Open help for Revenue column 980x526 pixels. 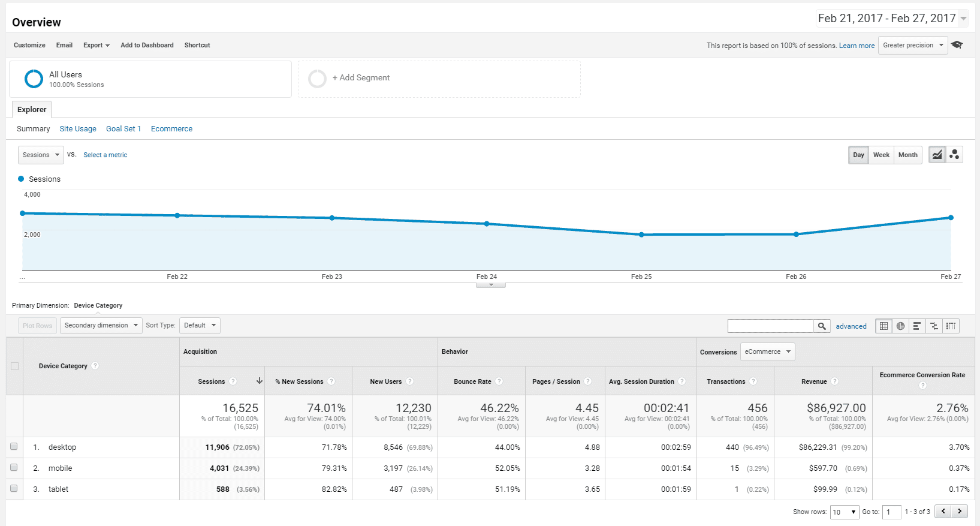coord(834,381)
